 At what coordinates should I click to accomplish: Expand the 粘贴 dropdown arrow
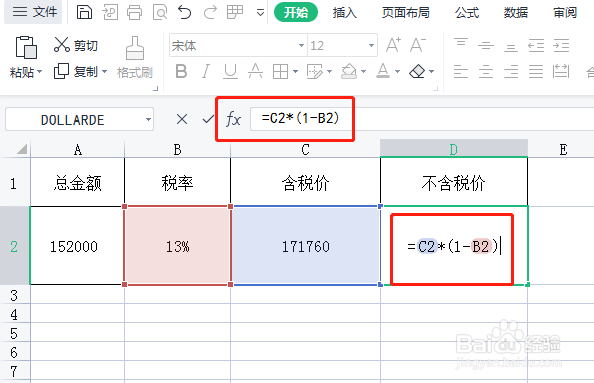39,72
